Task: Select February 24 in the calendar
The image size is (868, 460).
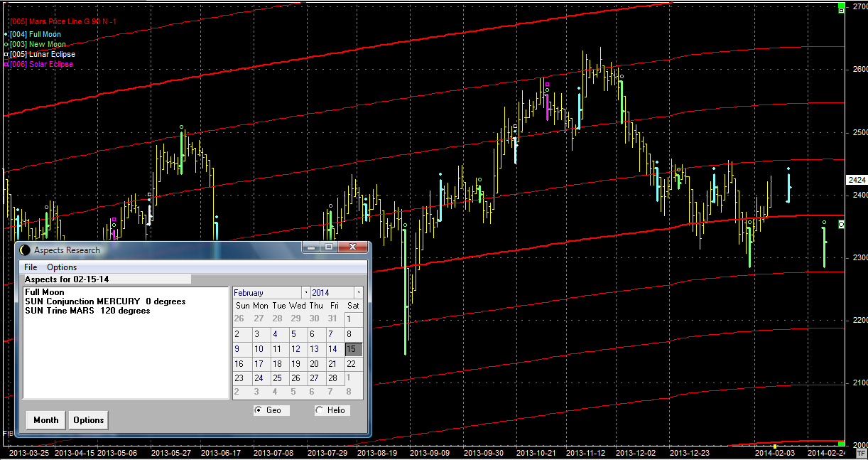Action: click(259, 378)
